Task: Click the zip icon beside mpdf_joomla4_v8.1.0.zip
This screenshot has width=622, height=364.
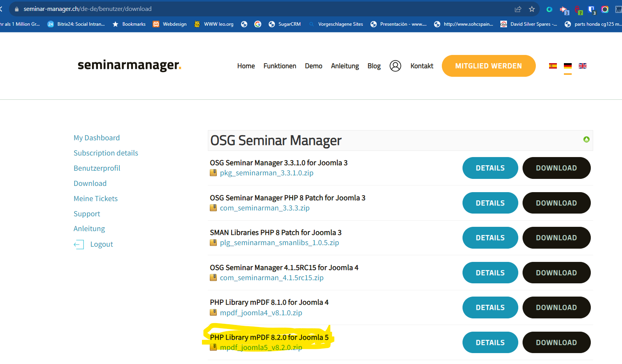Action: (213, 313)
